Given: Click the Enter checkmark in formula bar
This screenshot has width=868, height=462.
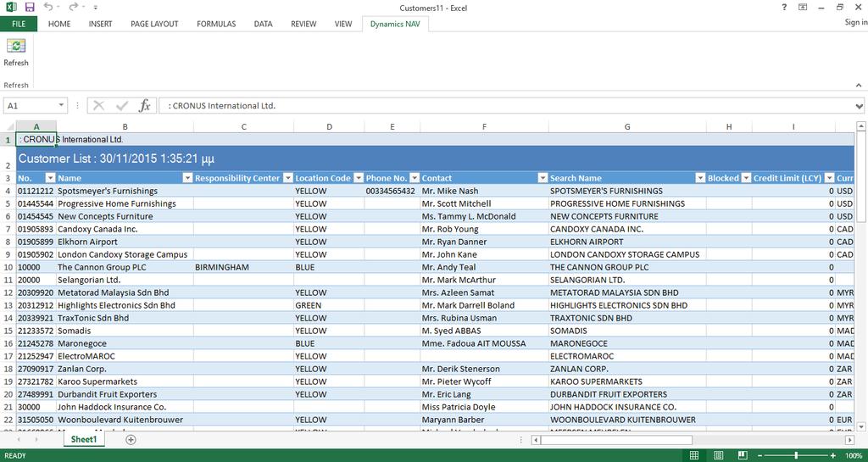Looking at the screenshot, I should 122,105.
